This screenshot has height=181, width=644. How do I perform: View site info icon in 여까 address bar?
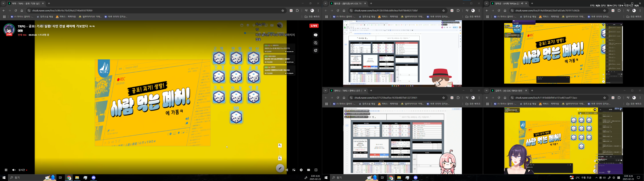coord(29,11)
